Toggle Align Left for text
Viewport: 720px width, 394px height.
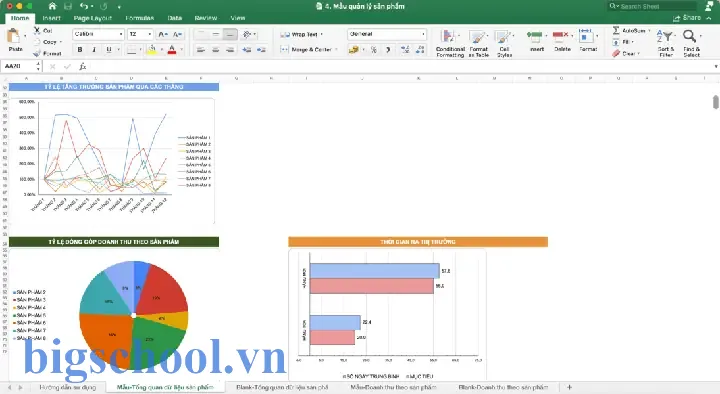click(x=201, y=50)
